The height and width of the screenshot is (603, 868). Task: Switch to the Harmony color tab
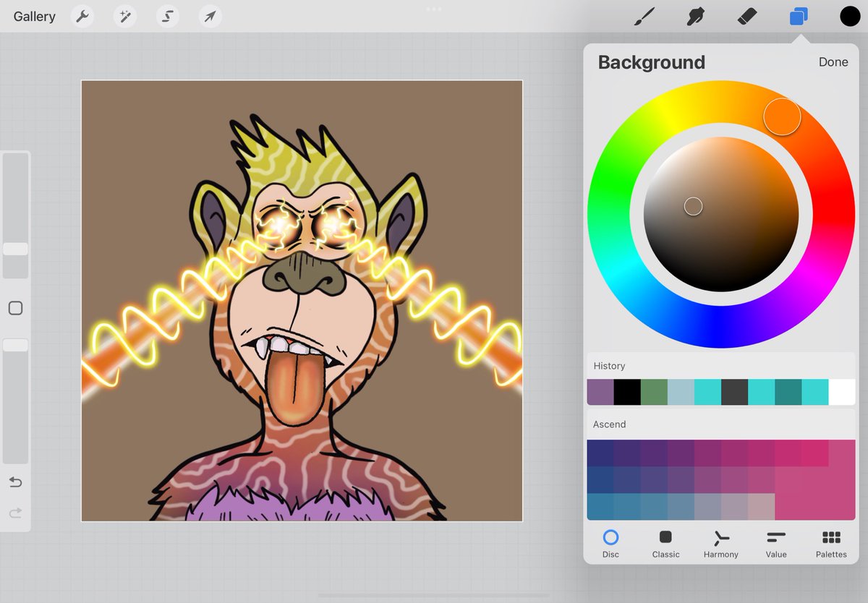(720, 544)
